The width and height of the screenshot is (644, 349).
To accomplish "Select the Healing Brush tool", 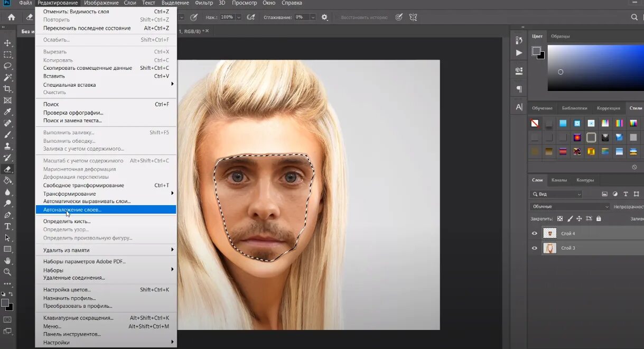I will [7, 123].
